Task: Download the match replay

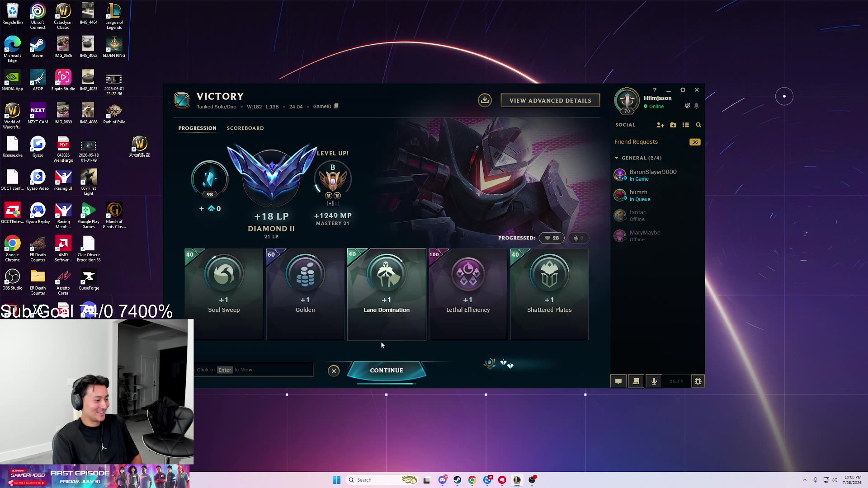Action: tap(485, 100)
